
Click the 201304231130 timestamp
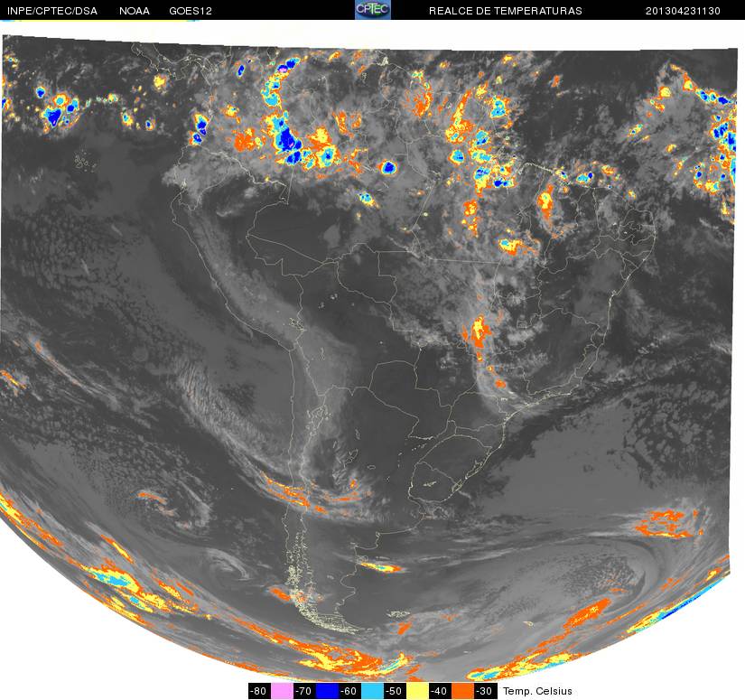pyautogui.click(x=683, y=11)
